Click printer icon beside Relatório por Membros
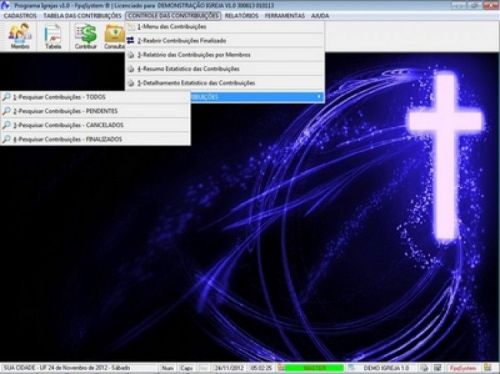The image size is (500, 374). (x=131, y=55)
